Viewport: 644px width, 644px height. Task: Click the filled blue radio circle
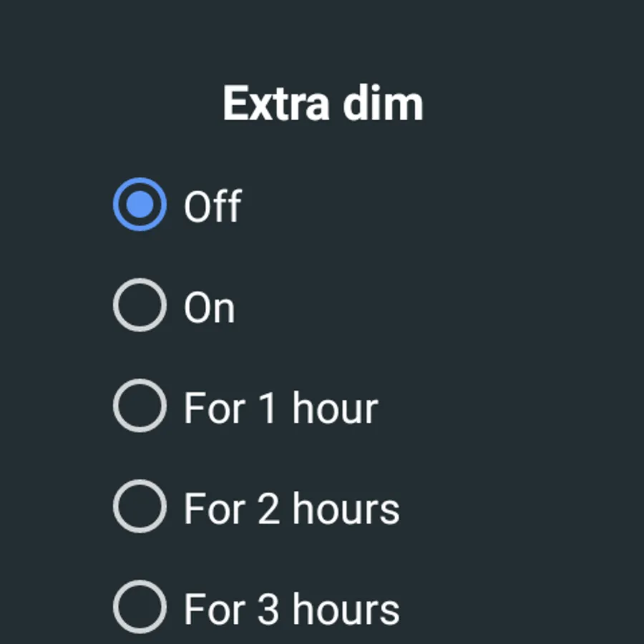140,205
